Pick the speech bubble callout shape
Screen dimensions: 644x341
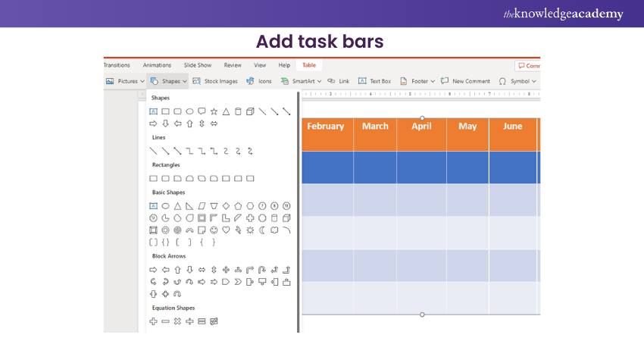202,111
